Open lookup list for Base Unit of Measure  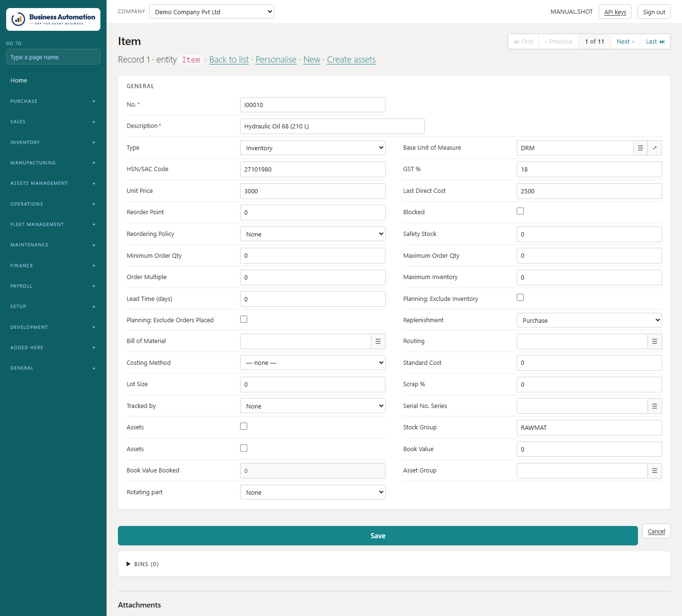pyautogui.click(x=640, y=148)
